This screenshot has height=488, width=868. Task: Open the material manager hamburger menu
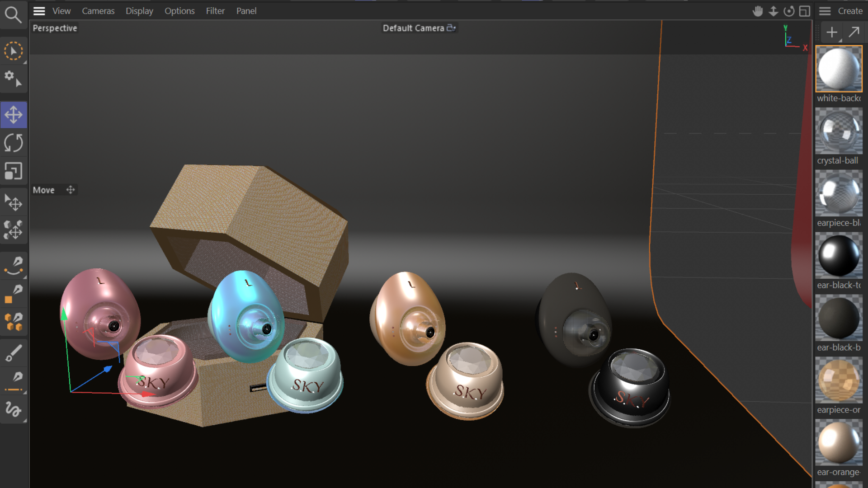825,11
